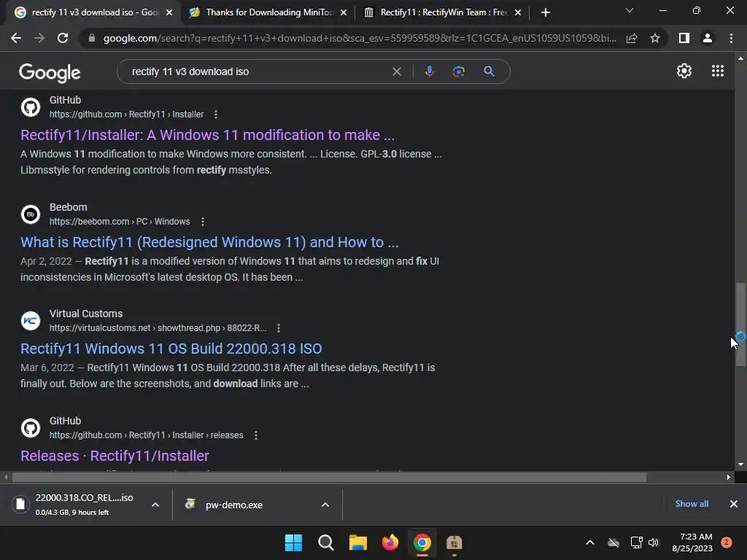Screen dimensions: 747x560
Task: Click the Virtual Customs site favicon
Action: point(31,321)
